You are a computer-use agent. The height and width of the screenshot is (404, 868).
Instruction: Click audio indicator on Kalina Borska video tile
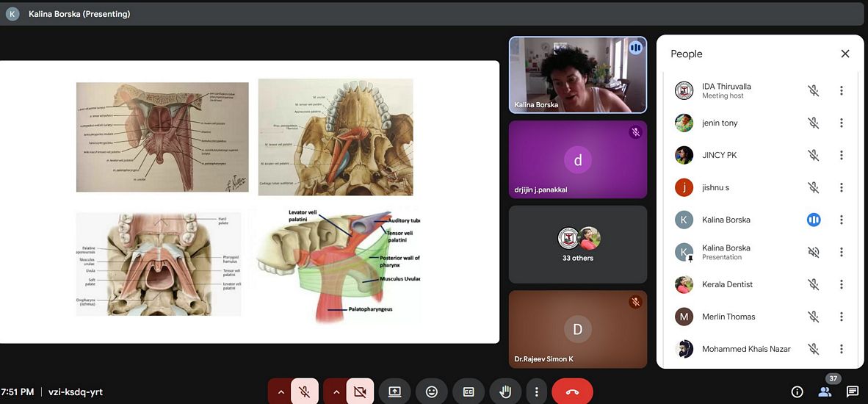tap(635, 48)
